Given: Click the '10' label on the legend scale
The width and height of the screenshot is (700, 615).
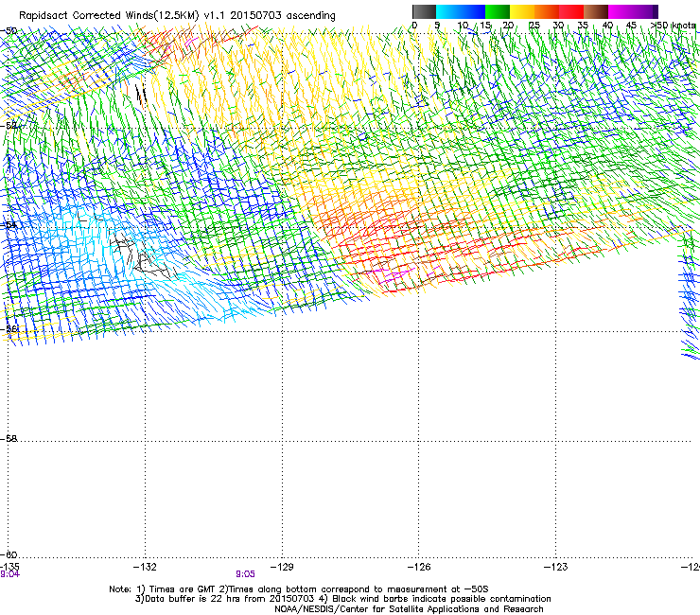Looking at the screenshot, I should [x=463, y=25].
